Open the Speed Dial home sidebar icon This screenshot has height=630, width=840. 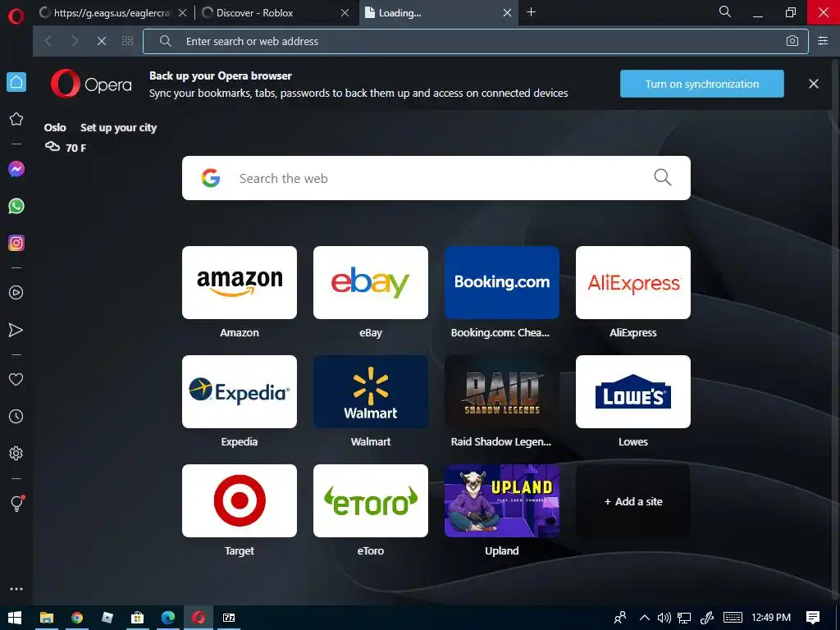[x=16, y=82]
